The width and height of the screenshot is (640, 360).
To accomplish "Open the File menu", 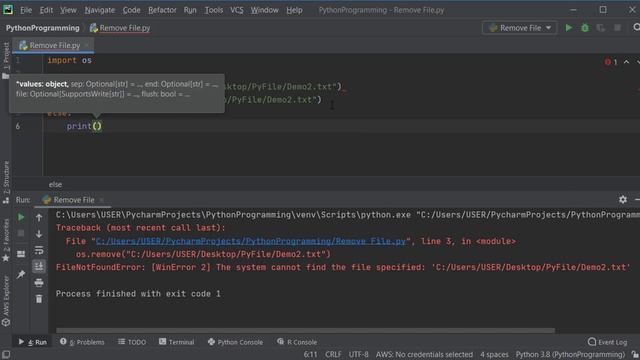I will point(26,10).
